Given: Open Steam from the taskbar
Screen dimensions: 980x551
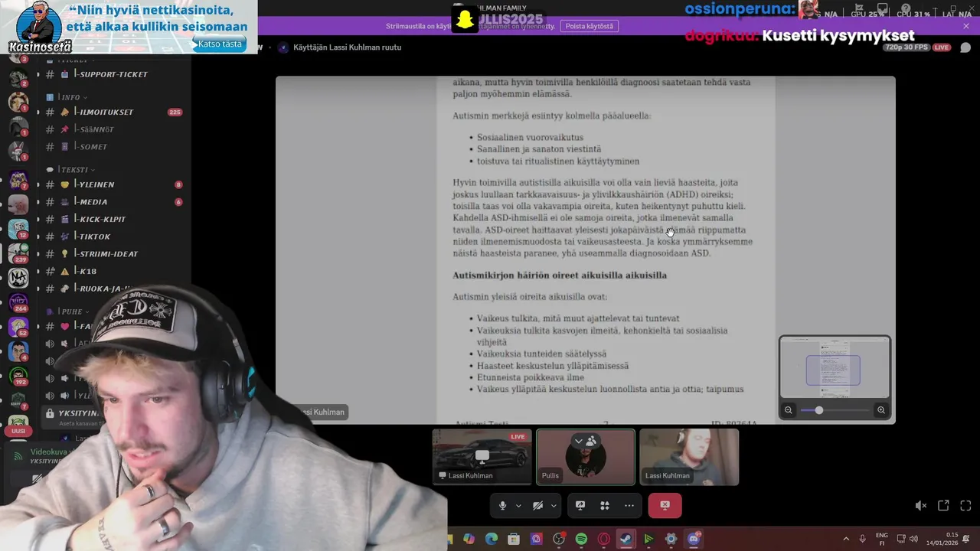Looking at the screenshot, I should (626, 540).
